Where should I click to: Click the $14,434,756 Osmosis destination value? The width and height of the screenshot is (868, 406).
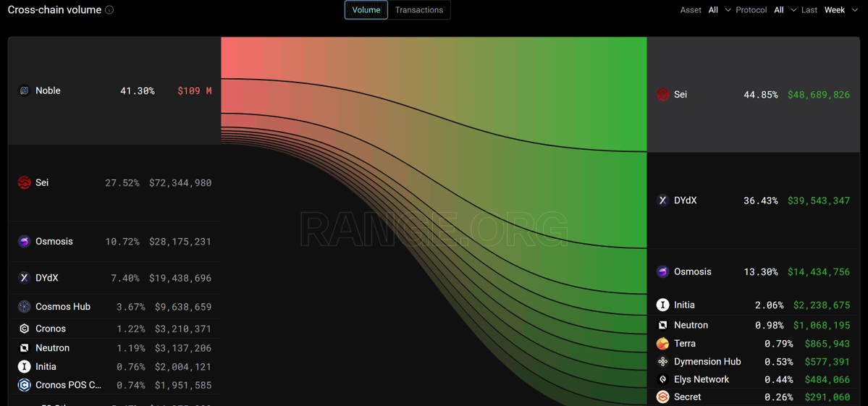click(x=818, y=272)
